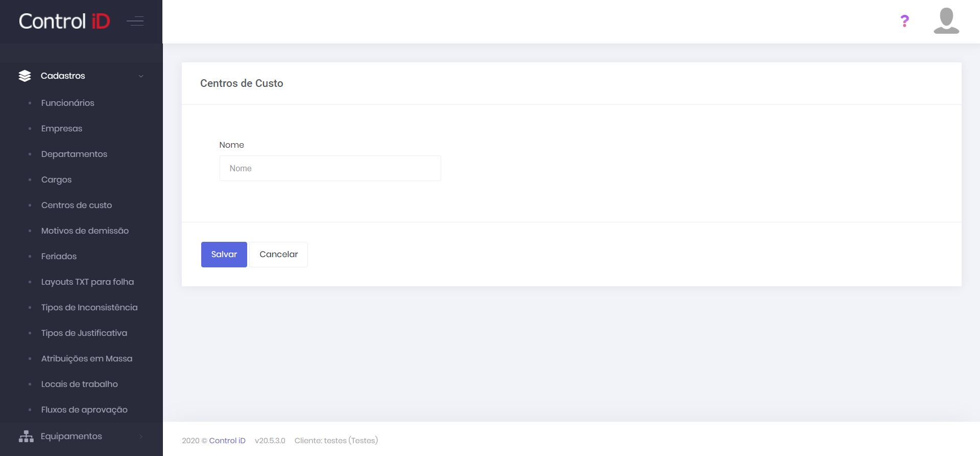This screenshot has height=456, width=980.
Task: Open Layouts TXT para folha
Action: click(87, 282)
